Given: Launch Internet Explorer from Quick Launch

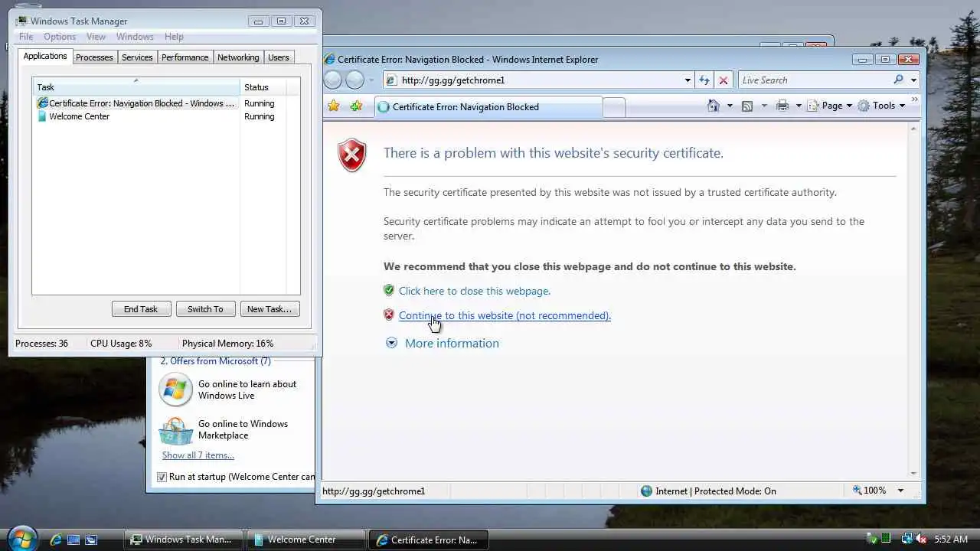Looking at the screenshot, I should pos(56,540).
